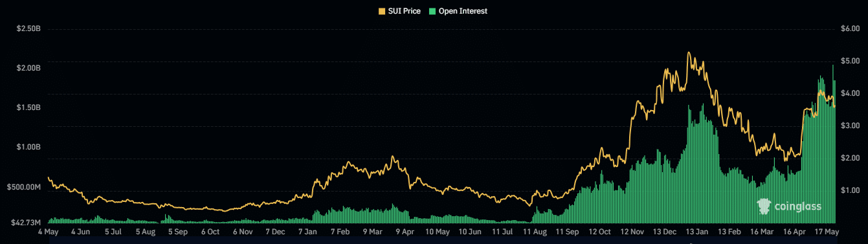Click the $500.00M left axis label

(x=25, y=187)
